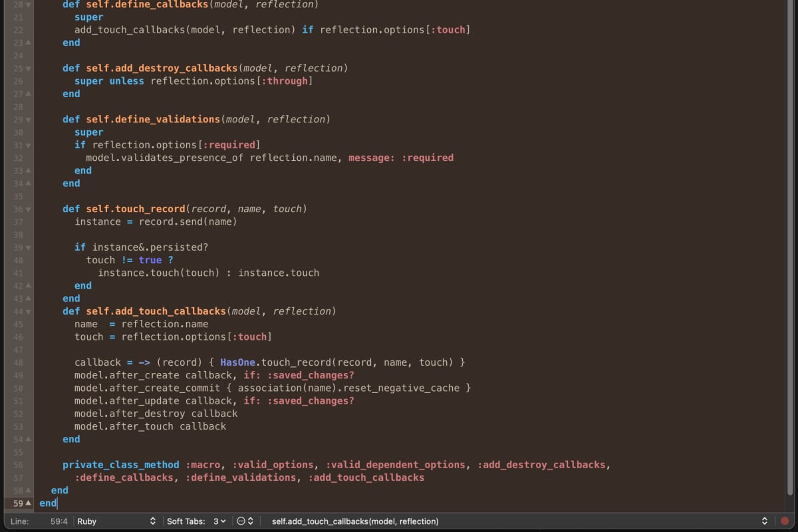
Task: Click validates_presence_of on line 32
Action: coord(183,158)
